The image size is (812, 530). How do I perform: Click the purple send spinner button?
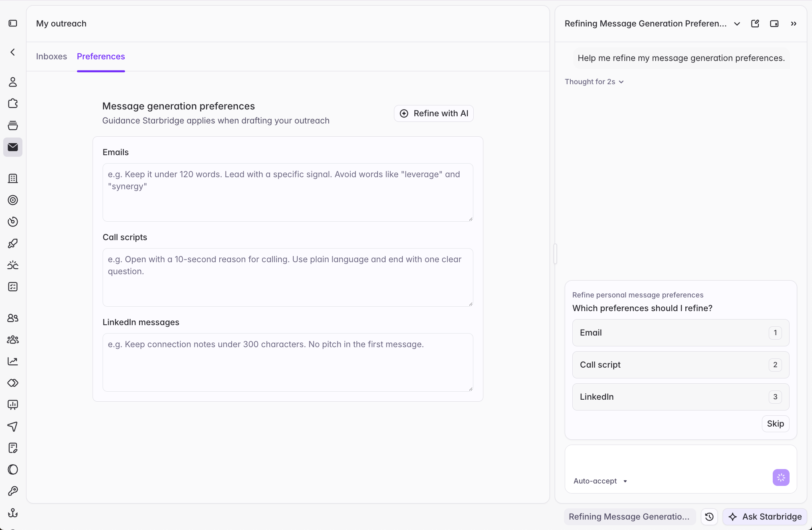tap(781, 477)
